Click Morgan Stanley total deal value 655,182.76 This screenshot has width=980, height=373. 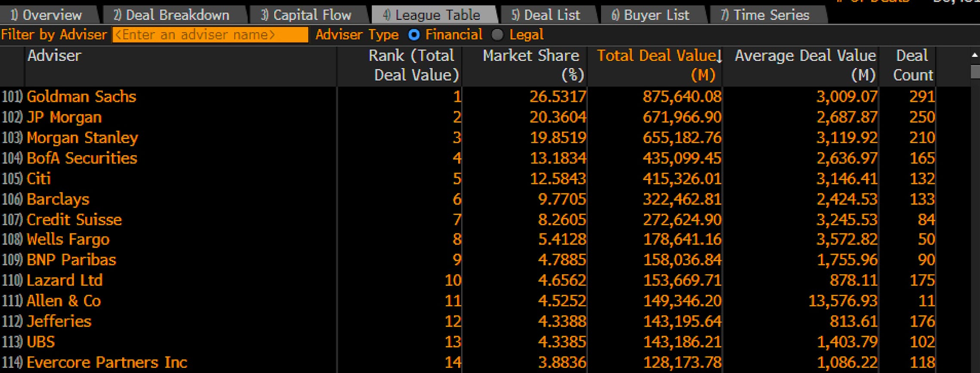[x=682, y=138]
